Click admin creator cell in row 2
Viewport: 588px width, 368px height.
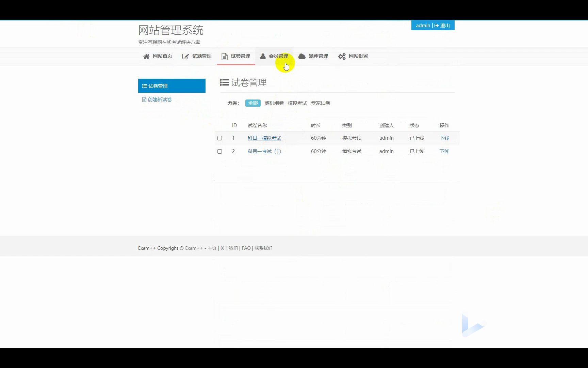(386, 151)
